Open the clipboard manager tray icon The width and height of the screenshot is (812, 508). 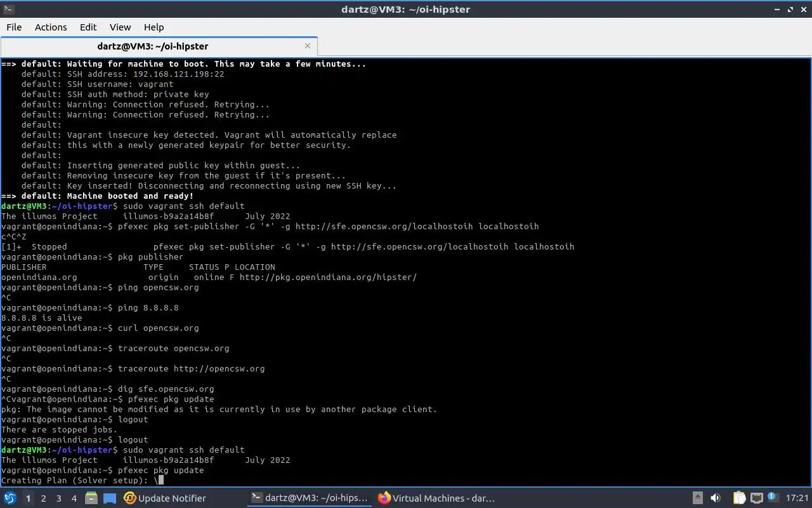click(739, 498)
